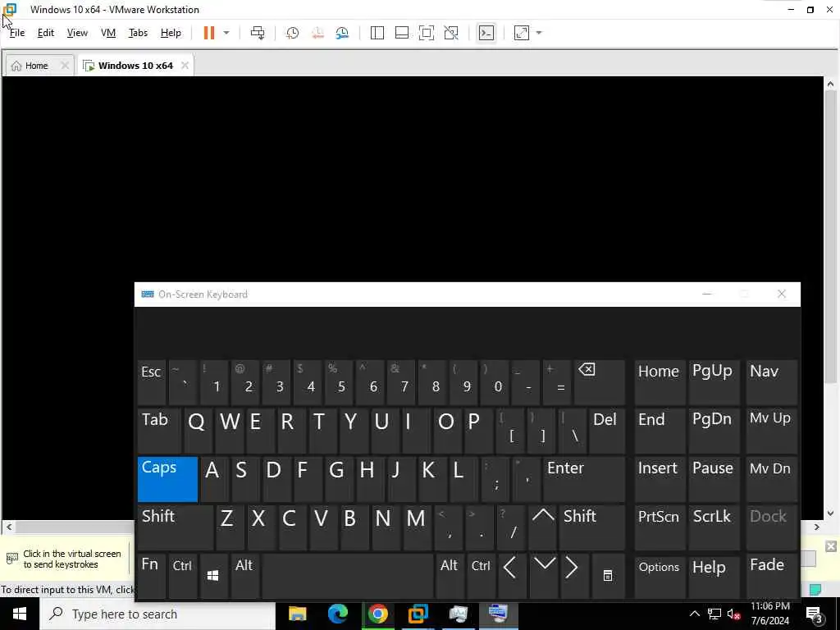Screen dimensions: 840x630
Task: Click the Tab key
Action: [159, 431]
